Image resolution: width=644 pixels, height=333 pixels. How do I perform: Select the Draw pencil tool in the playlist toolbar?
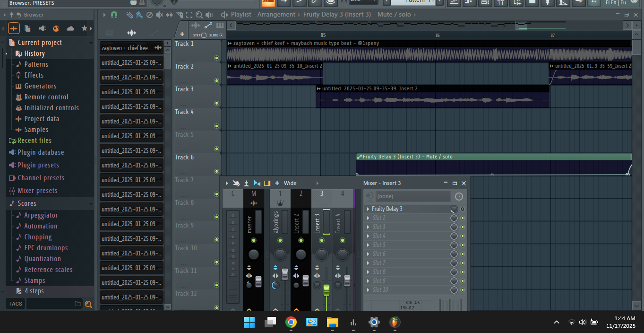click(129, 15)
